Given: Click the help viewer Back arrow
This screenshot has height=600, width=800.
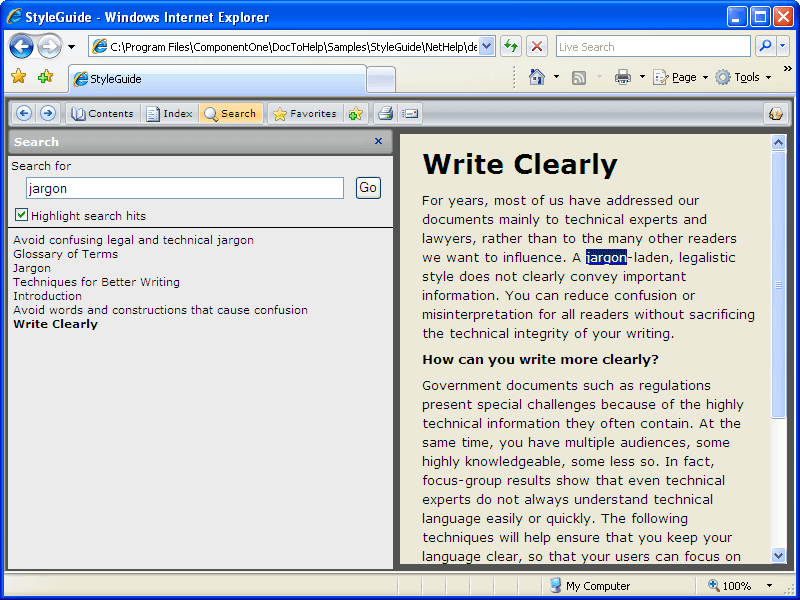Looking at the screenshot, I should coord(24,113).
